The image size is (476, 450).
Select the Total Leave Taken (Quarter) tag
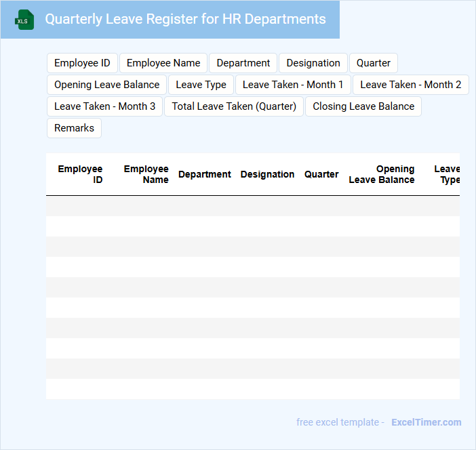(x=234, y=106)
